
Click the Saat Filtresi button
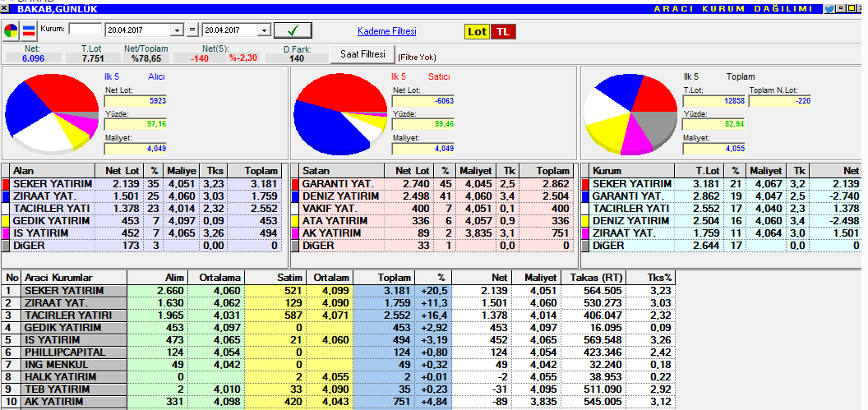click(362, 55)
